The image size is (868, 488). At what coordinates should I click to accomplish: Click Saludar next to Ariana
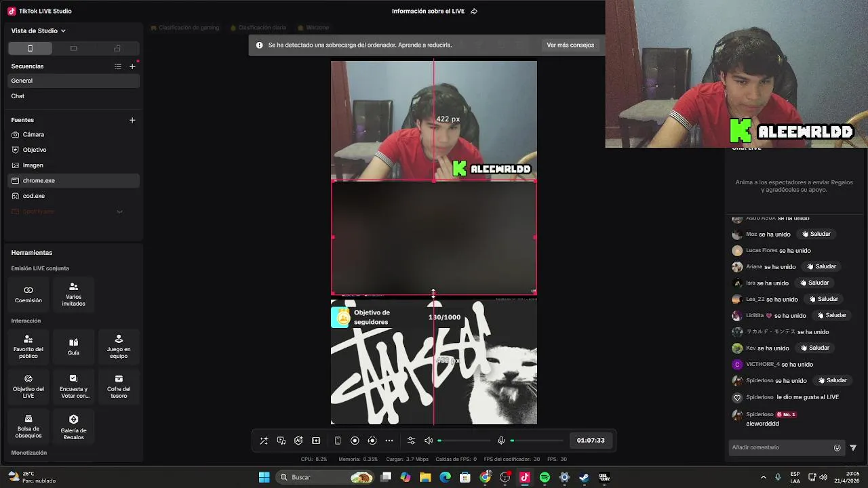pos(821,266)
